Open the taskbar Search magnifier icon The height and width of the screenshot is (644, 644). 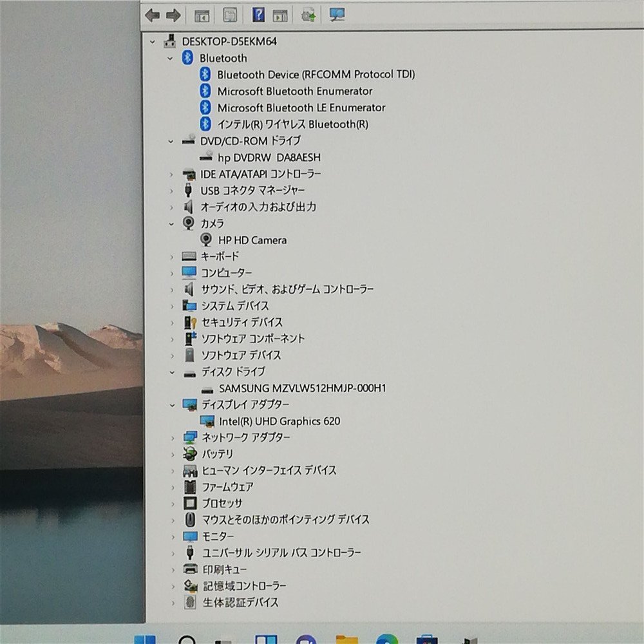pyautogui.click(x=187, y=640)
